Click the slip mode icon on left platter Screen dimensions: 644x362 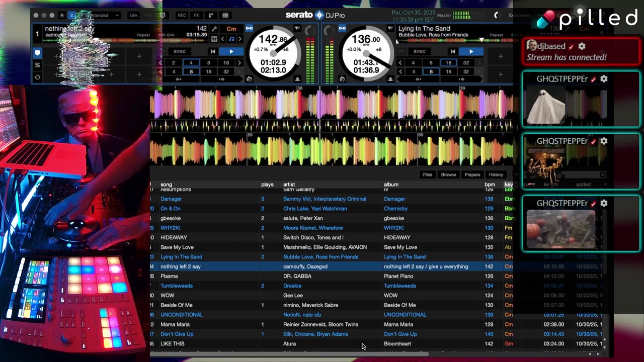pyautogui.click(x=250, y=79)
